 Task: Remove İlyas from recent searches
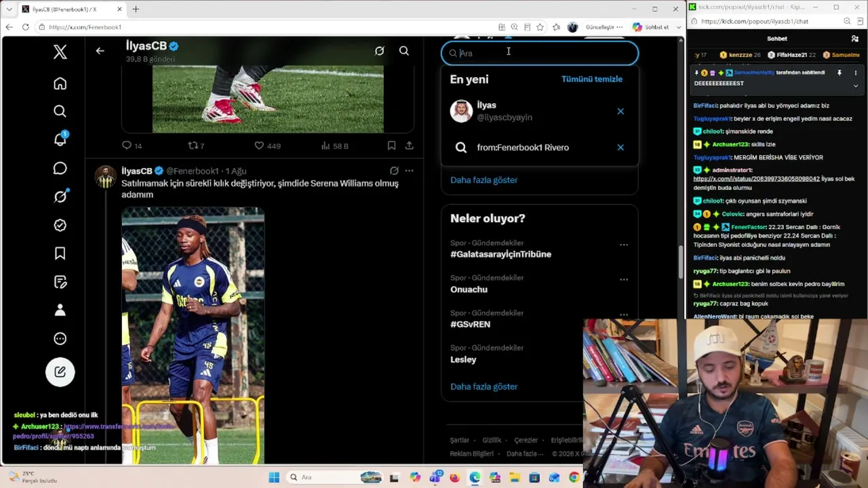pos(620,111)
